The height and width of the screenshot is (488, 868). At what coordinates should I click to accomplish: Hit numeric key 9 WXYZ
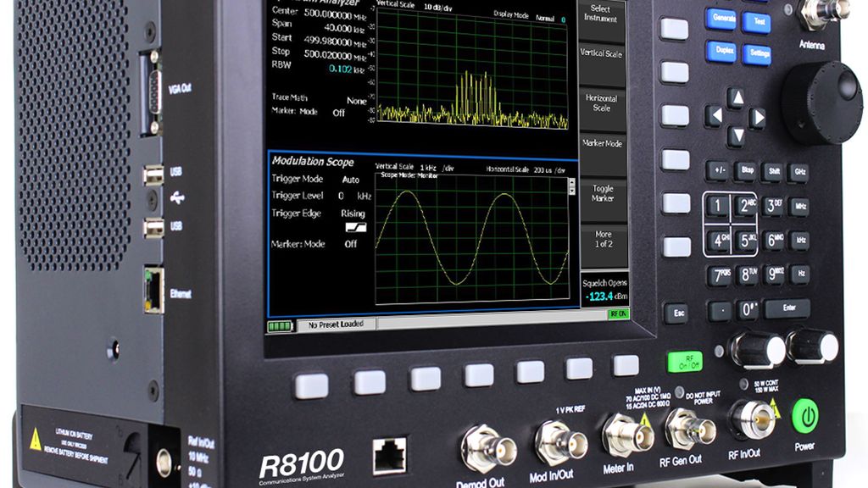[x=774, y=274]
